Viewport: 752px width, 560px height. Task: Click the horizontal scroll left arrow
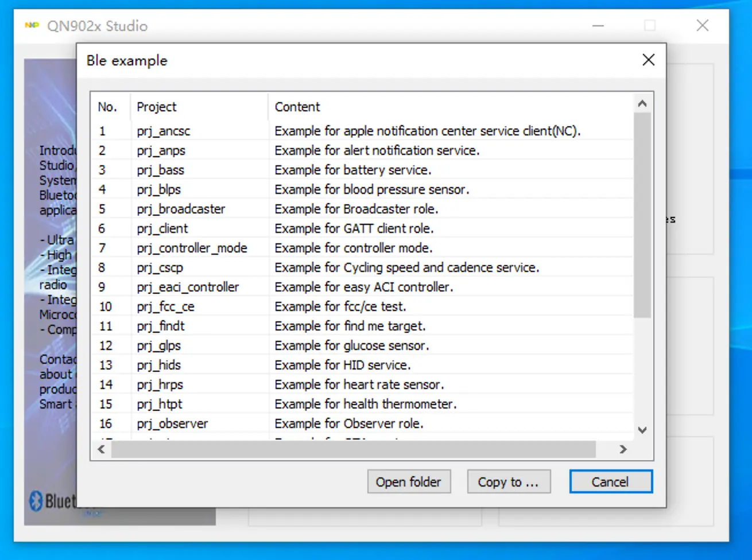coord(102,449)
